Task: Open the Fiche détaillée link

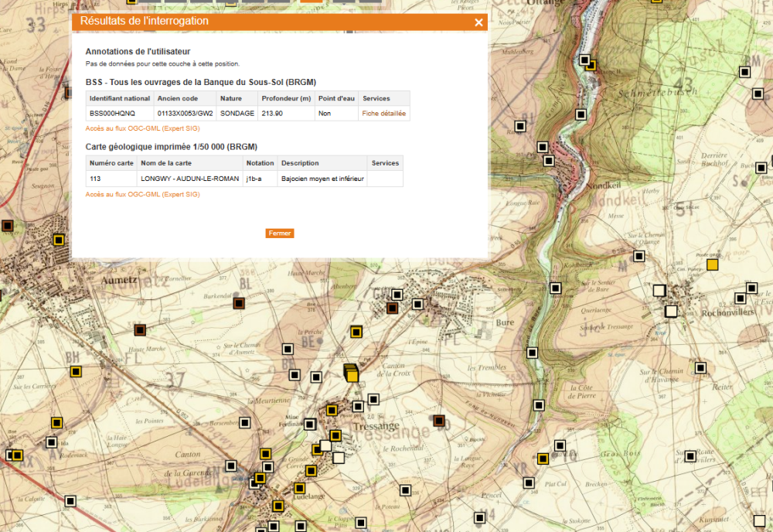Action: pos(384,114)
